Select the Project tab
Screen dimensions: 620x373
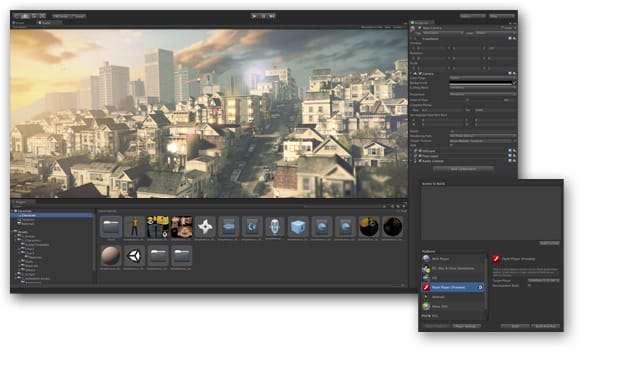click(x=22, y=202)
